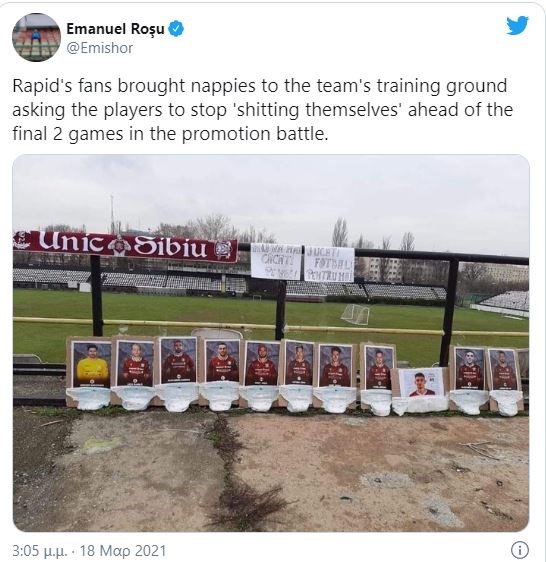Open the tweet photo at the grey sky
Screen dimensions: 546x562
pos(271,192)
